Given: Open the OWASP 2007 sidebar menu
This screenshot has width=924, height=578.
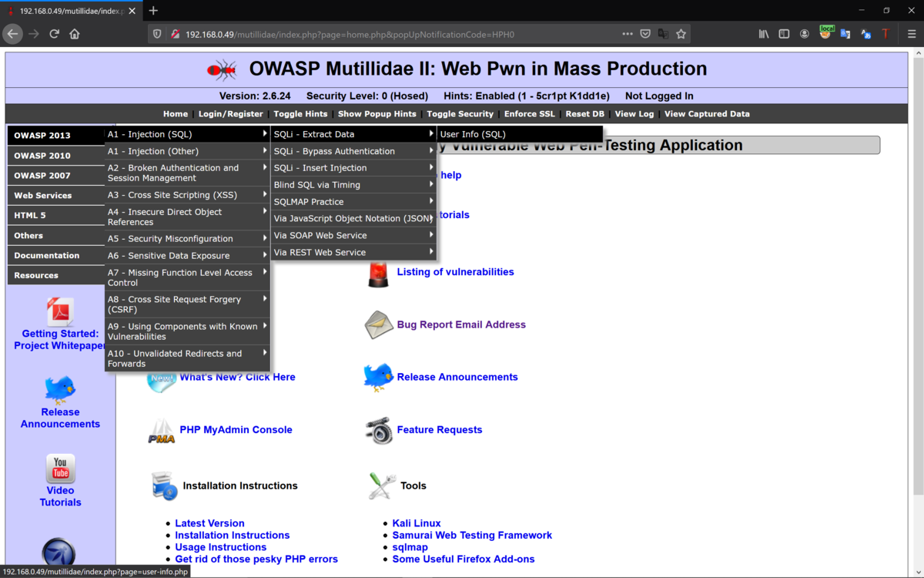Looking at the screenshot, I should 56,176.
